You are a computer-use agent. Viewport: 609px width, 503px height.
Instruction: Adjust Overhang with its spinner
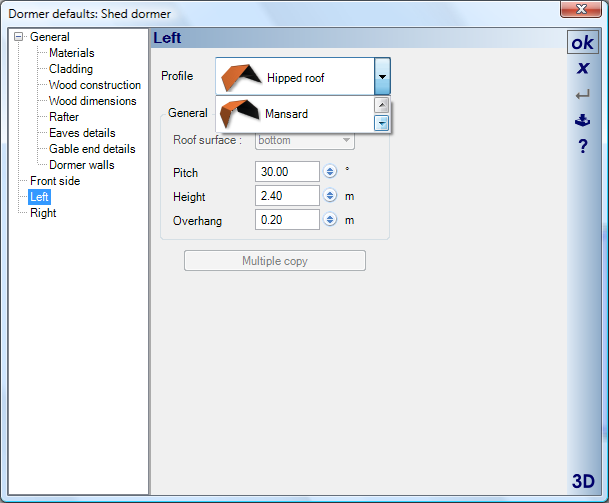point(330,219)
